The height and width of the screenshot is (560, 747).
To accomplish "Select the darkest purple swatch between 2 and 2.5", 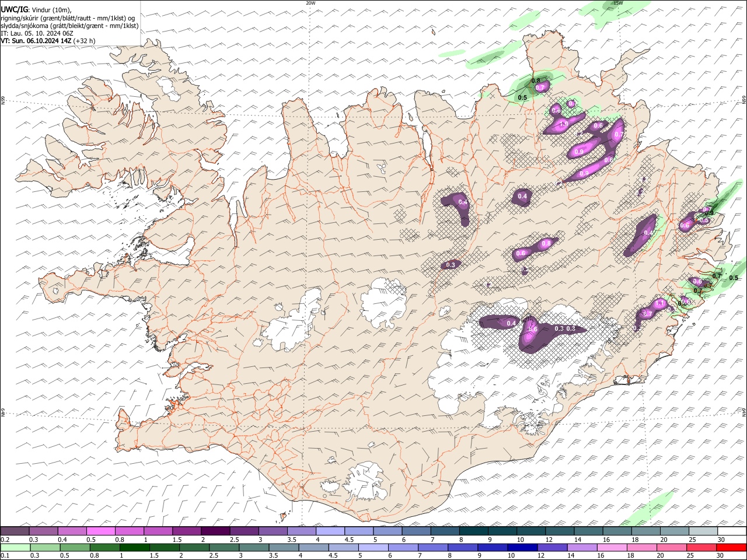I will 215,531.
